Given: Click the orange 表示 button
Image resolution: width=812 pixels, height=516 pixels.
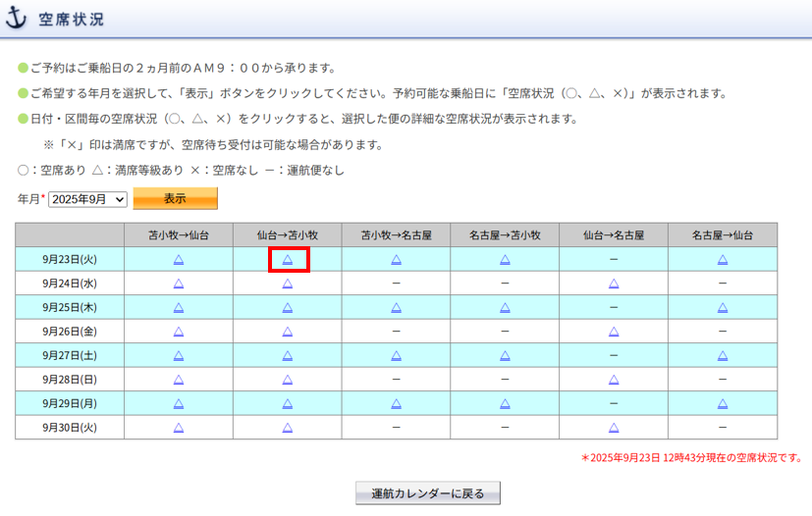Looking at the screenshot, I should pyautogui.click(x=175, y=198).
